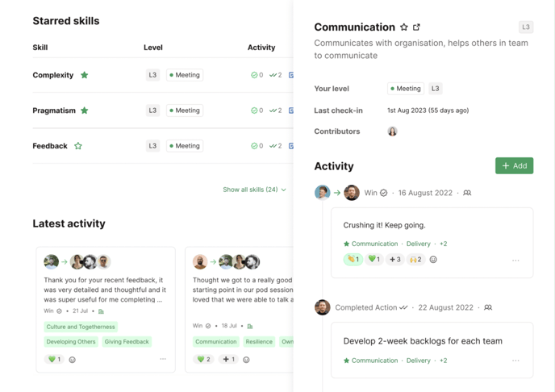
Task: Star the Communication skill in panel header
Action: coord(404,27)
